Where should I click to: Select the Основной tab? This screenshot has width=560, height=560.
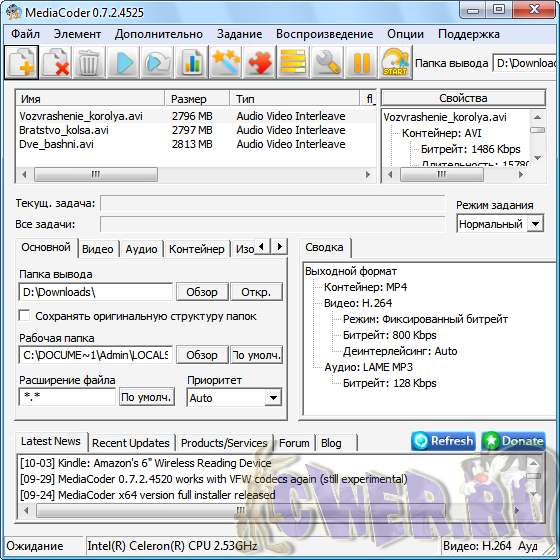46,248
